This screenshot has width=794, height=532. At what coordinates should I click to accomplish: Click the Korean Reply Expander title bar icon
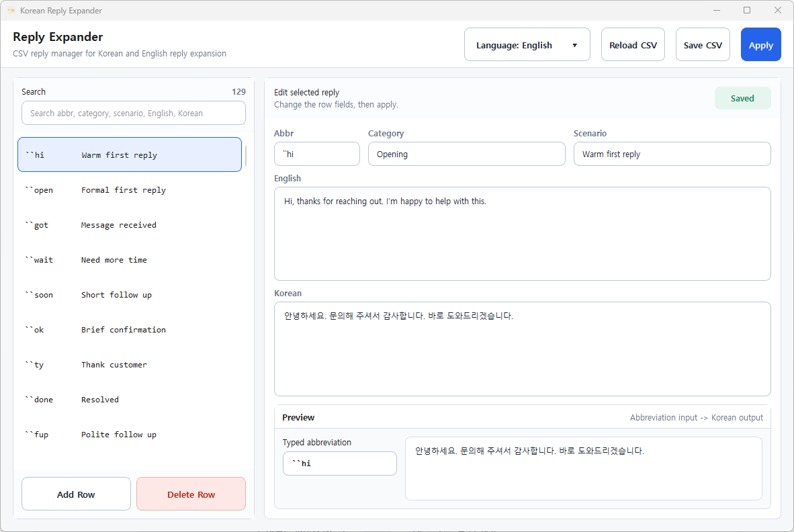[x=11, y=10]
